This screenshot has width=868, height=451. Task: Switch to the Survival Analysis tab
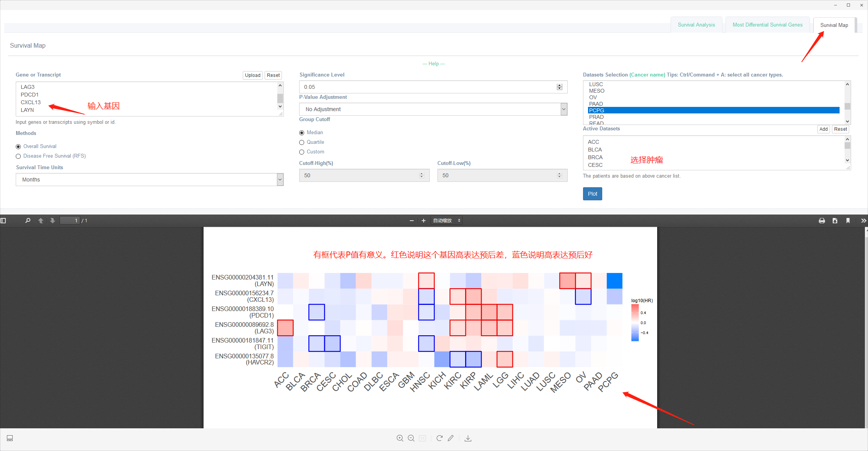696,25
